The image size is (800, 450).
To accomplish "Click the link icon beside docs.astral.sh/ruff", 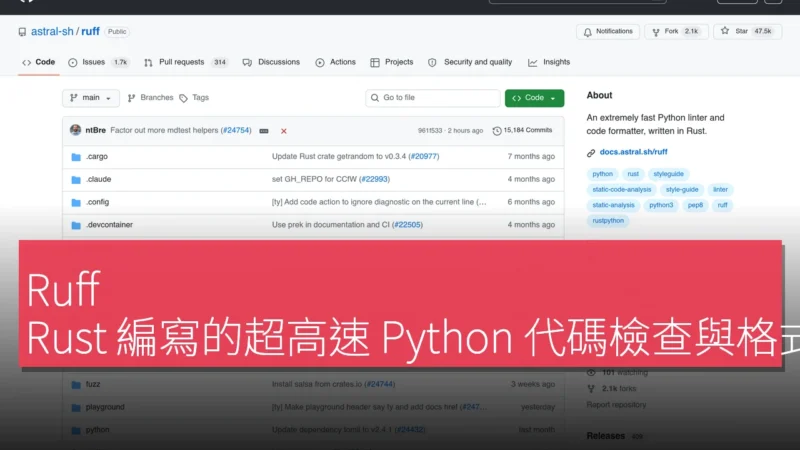I will (591, 153).
